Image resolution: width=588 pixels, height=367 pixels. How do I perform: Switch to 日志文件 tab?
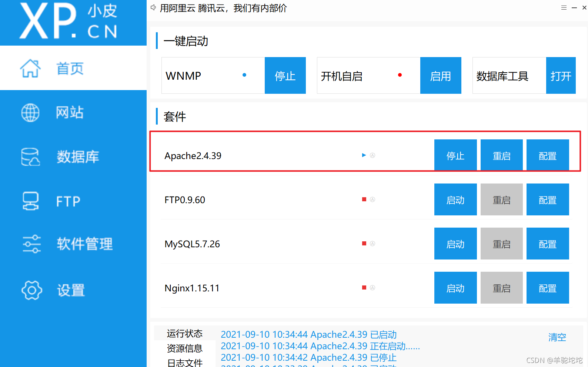coord(184,362)
